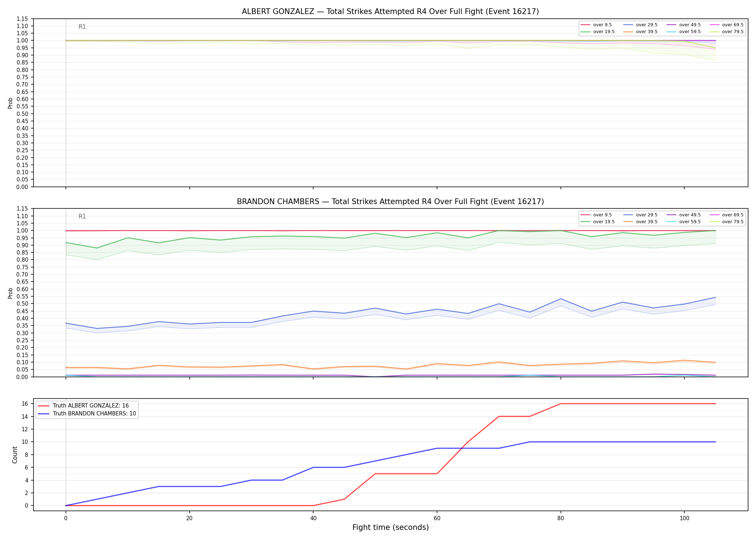This screenshot has height=540, width=756.
Task: Click the x-axis tick label 40
Action: pos(313,518)
